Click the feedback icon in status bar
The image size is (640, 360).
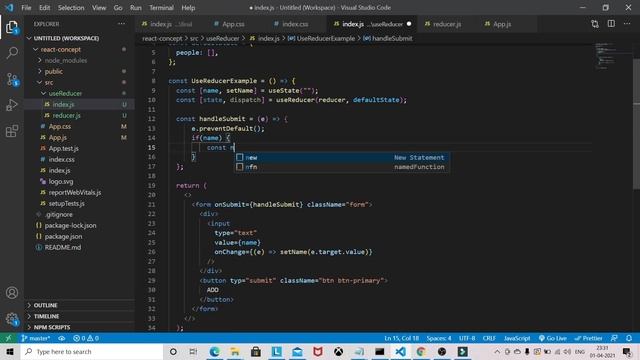point(614,338)
